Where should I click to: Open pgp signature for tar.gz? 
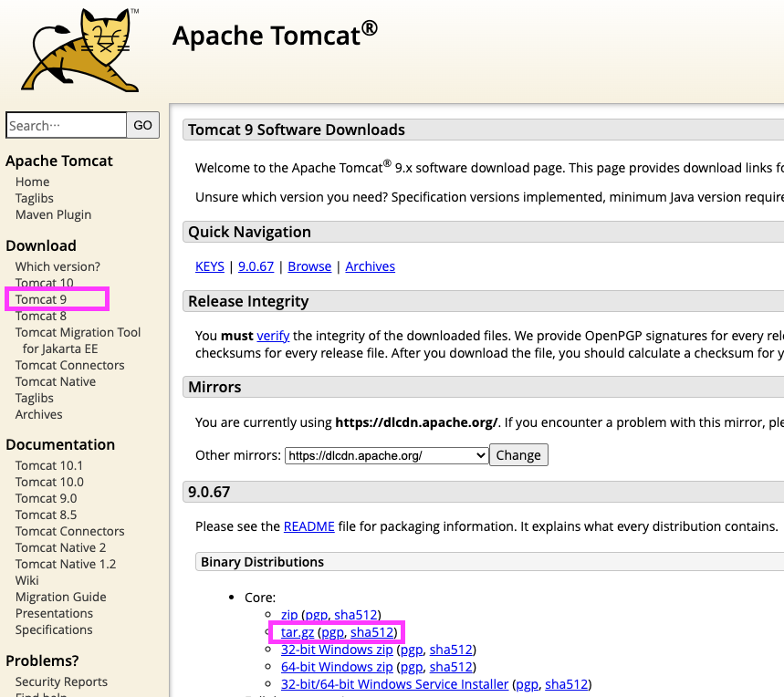(x=332, y=632)
